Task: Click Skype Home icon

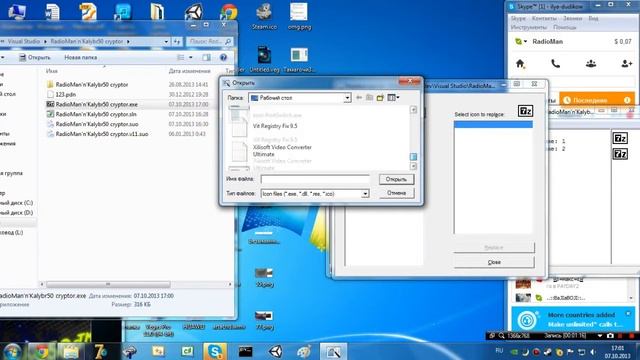Action: tap(520, 64)
